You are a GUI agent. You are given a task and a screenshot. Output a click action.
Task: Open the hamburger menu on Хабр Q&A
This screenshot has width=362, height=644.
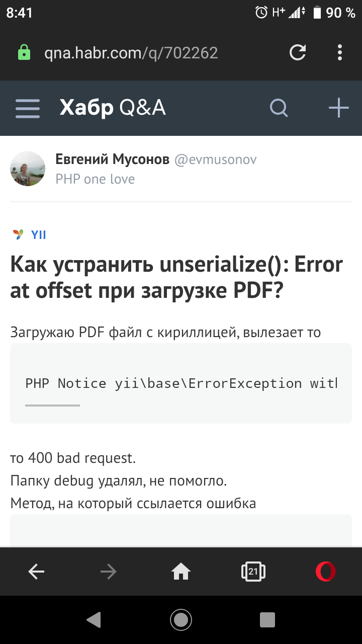click(28, 108)
